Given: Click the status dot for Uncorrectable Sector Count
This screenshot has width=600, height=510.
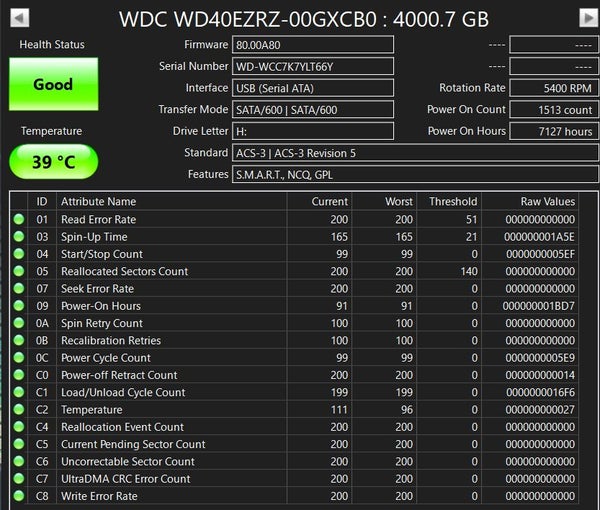Looking at the screenshot, I should click(19, 461).
